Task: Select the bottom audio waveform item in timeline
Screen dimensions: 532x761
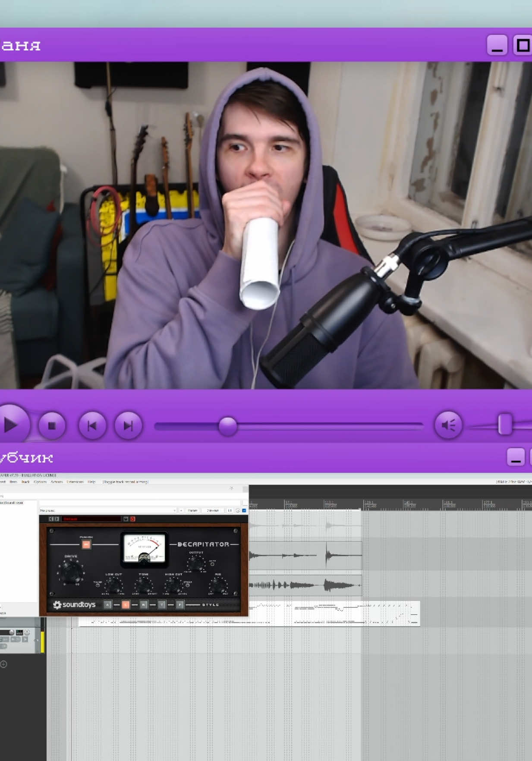Action: coord(305,585)
